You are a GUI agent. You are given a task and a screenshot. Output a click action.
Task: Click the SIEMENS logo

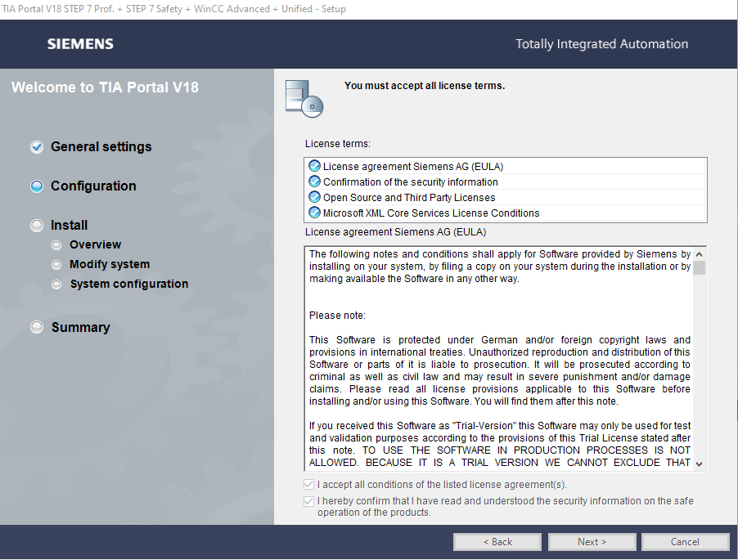click(80, 44)
